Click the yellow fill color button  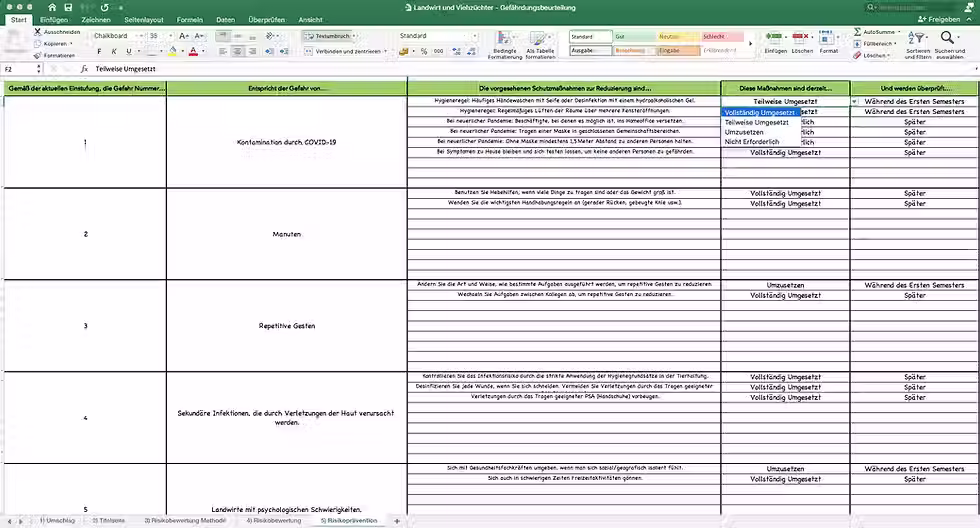point(173,51)
